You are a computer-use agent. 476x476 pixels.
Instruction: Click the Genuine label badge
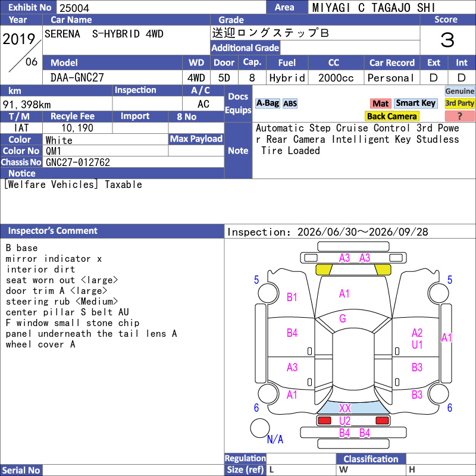(x=459, y=91)
